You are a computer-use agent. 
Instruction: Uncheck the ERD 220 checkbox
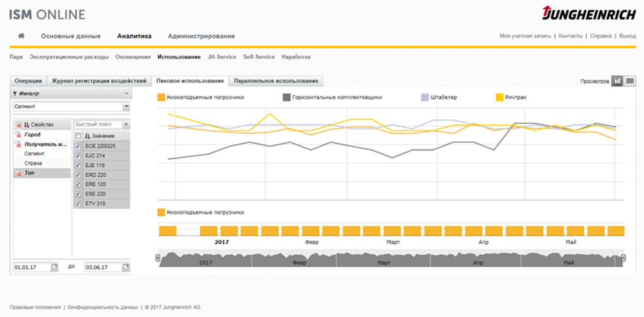[78, 175]
